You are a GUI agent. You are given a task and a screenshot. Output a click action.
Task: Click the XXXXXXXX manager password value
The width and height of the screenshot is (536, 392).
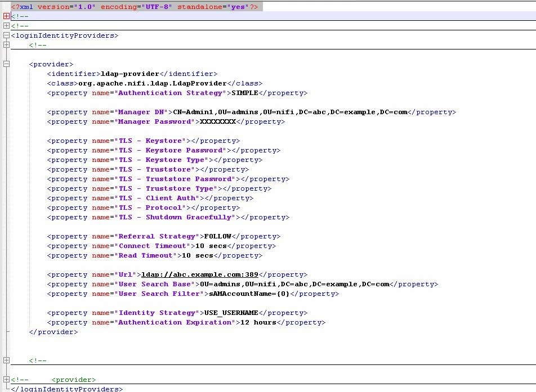coord(218,121)
